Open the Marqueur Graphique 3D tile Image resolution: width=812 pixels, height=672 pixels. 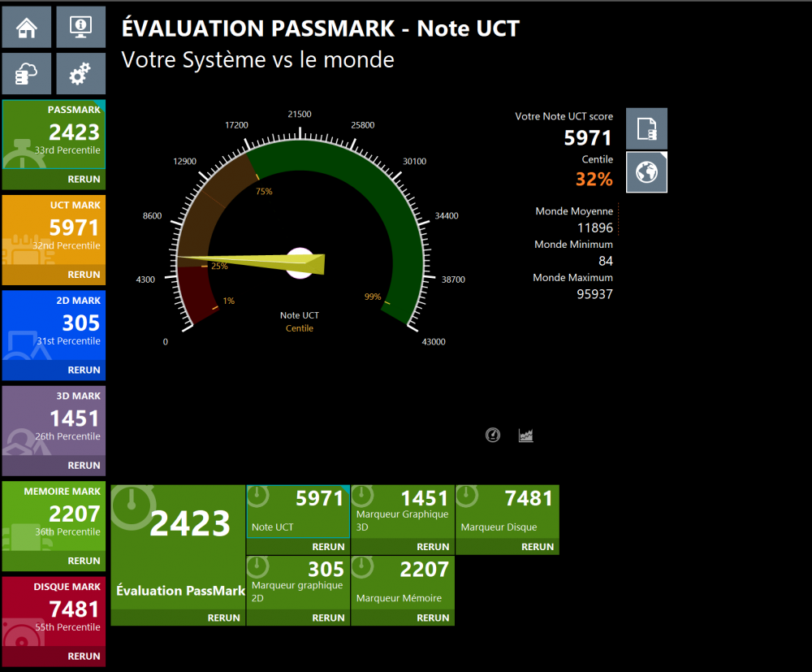(403, 511)
